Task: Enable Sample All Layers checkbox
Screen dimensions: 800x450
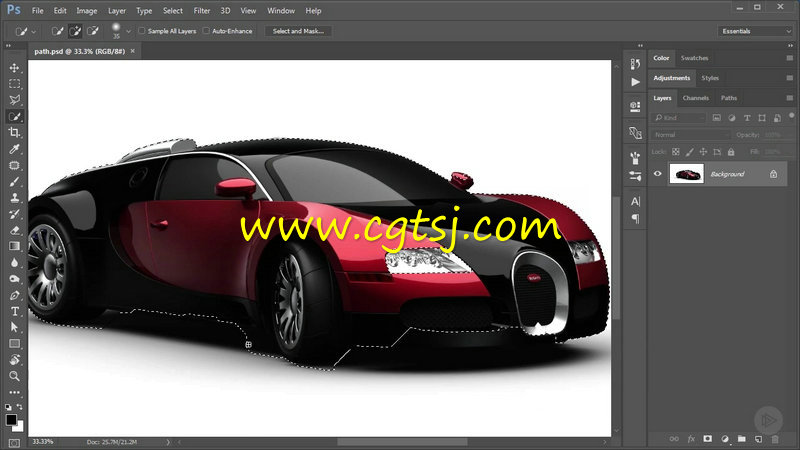Action: [x=142, y=31]
